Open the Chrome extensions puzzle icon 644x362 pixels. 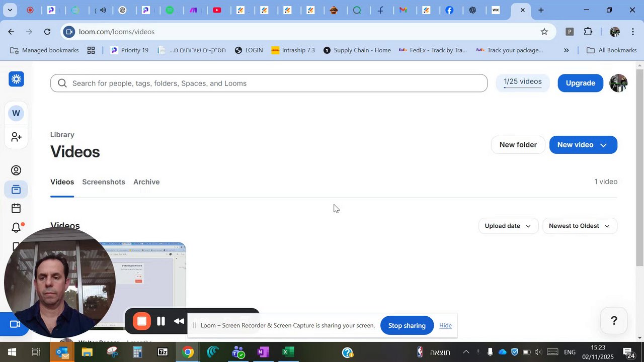(588, 32)
